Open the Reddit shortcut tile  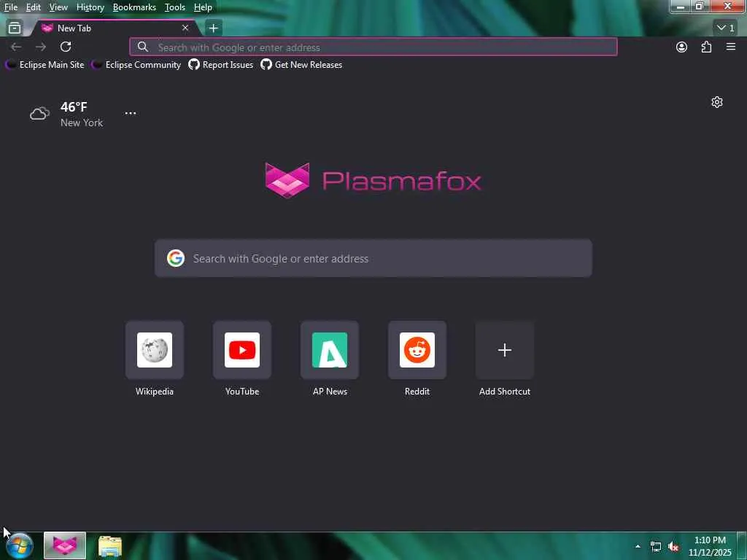pos(417,350)
